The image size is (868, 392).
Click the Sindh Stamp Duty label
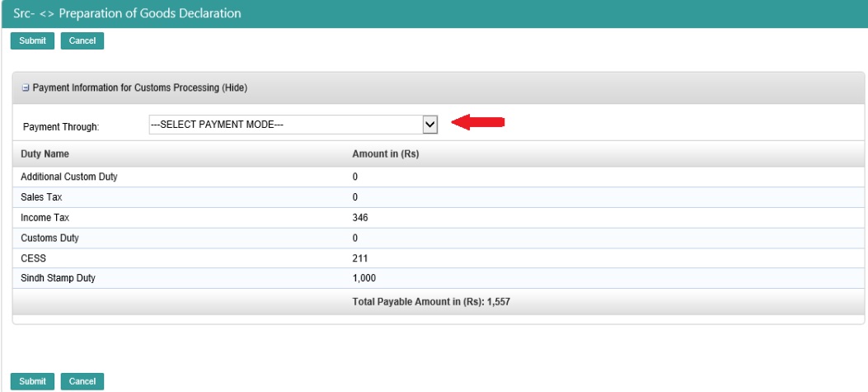(58, 278)
